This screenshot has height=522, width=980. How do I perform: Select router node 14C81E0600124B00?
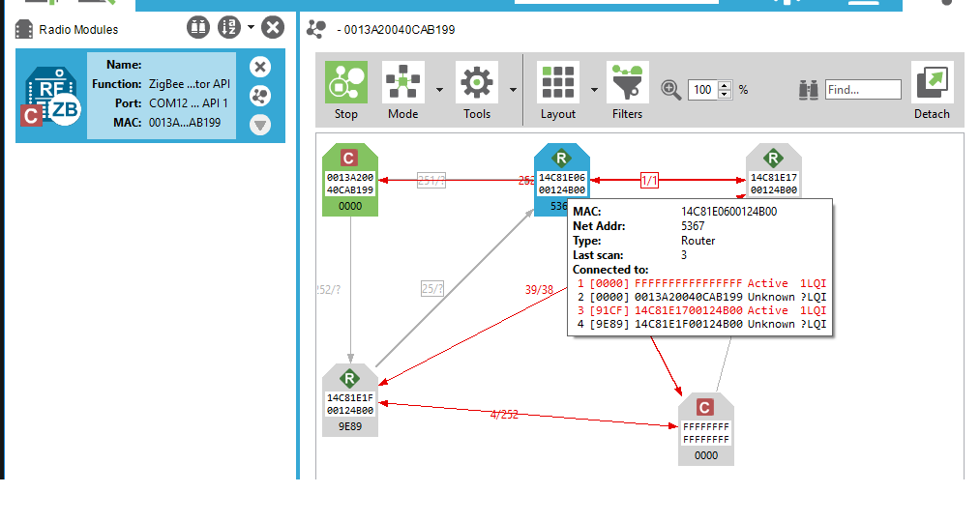[561, 179]
